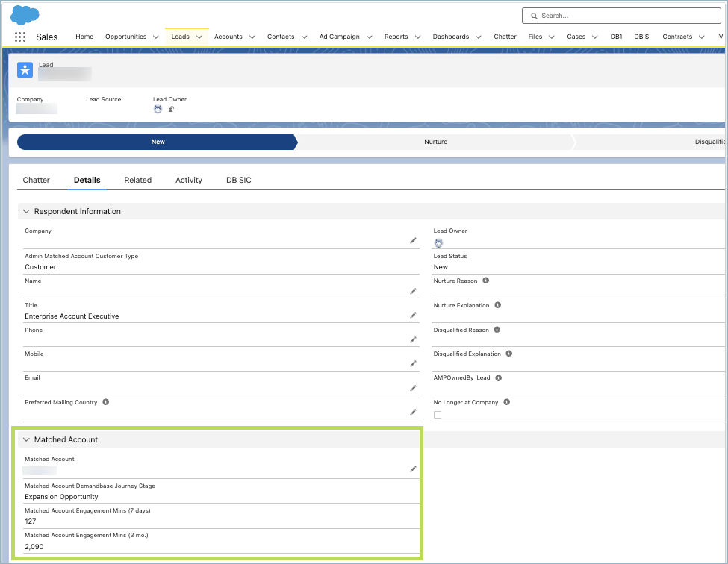Collapse the Respondent Information section

pyautogui.click(x=26, y=211)
